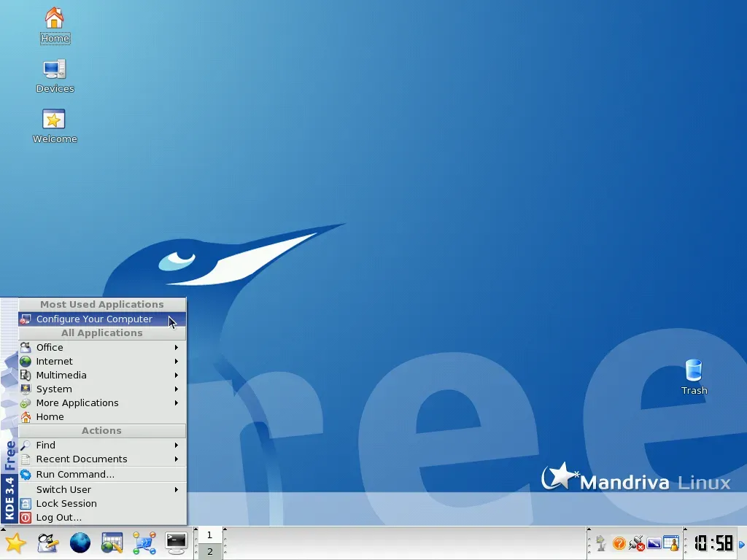Switch to virtual desktop 1
The width and height of the screenshot is (747, 560).
click(209, 534)
